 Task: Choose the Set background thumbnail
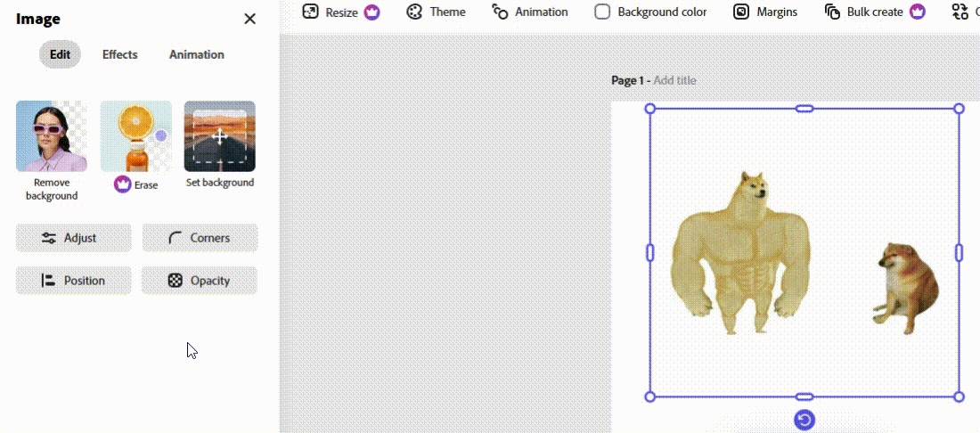(219, 136)
